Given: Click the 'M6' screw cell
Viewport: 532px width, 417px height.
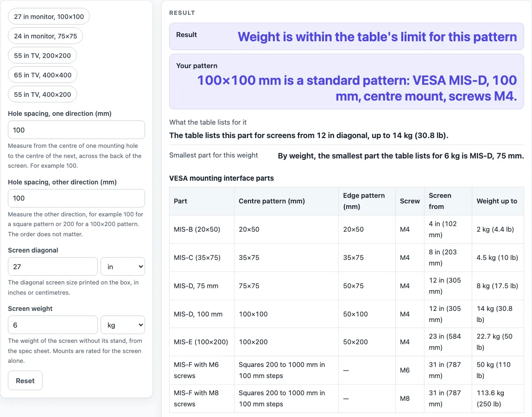Looking at the screenshot, I should [410, 370].
